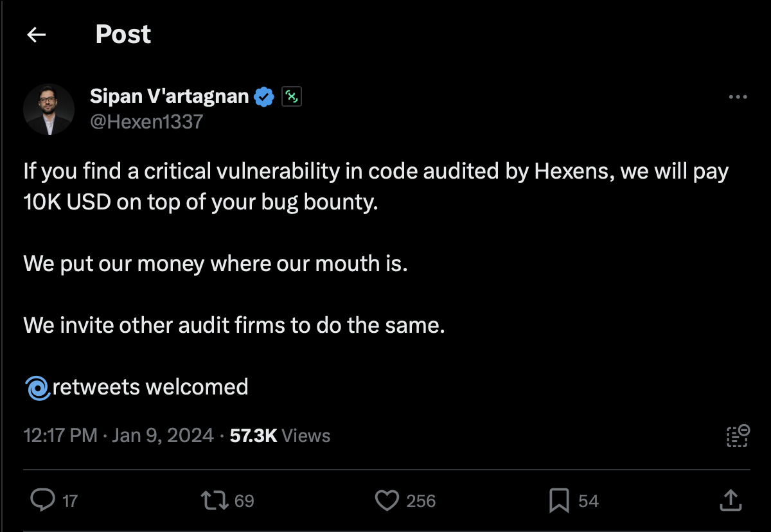The width and height of the screenshot is (771, 532).
Task: Open the share icon for this post
Action: pyautogui.click(x=731, y=500)
